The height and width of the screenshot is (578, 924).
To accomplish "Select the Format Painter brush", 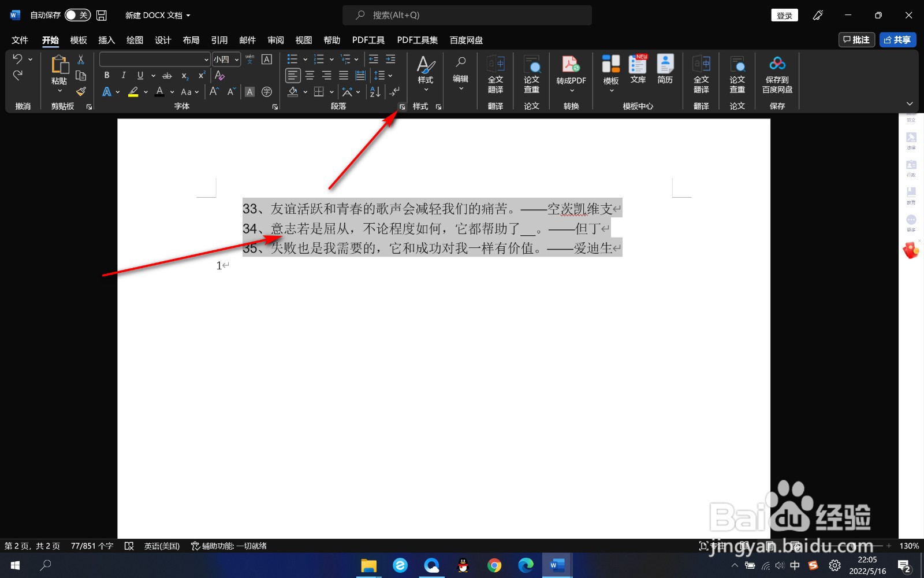I will click(81, 91).
